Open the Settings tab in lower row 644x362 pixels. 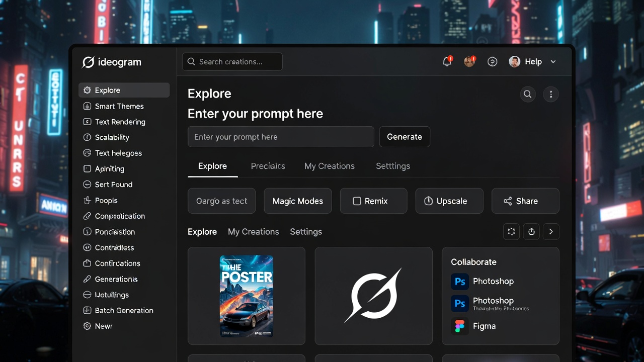[x=305, y=232]
